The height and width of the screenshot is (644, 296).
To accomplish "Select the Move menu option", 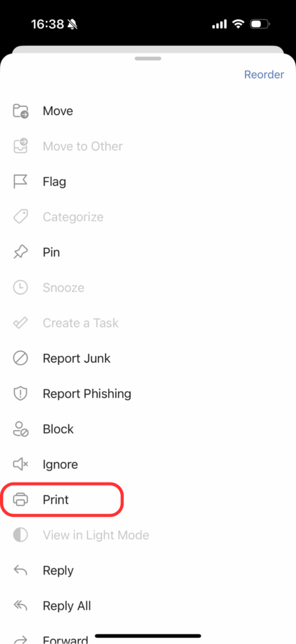I will [x=148, y=111].
